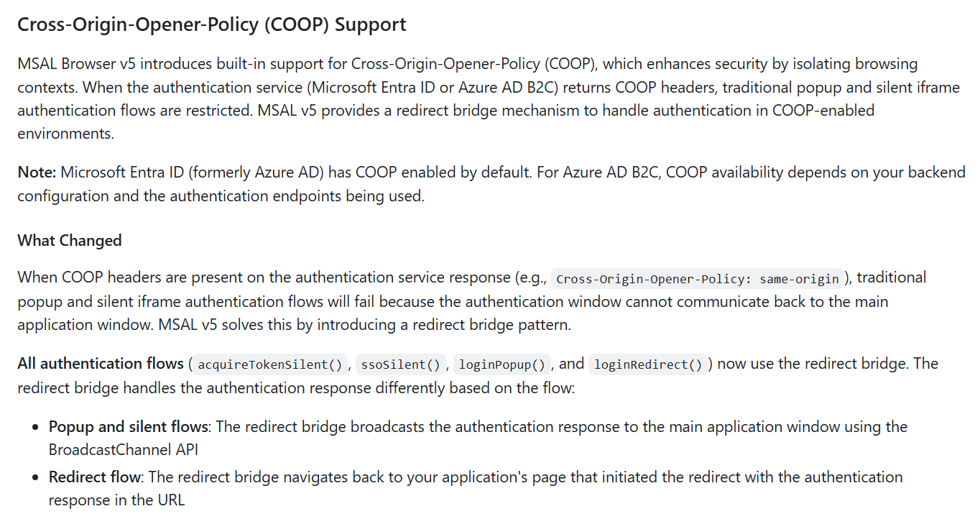Click the Cross-Origin-Opener-Policy (COOP) Support heading
This screenshot has height=519, width=980.
[x=212, y=24]
